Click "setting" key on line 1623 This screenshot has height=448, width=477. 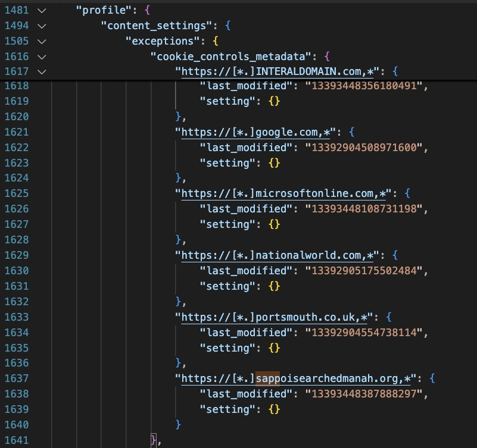point(227,163)
